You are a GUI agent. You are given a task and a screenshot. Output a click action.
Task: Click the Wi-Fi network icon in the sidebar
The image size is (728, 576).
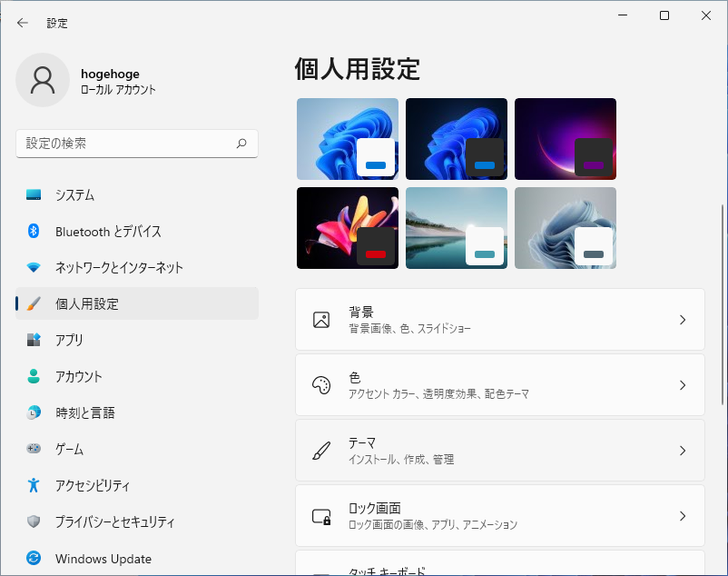tap(34, 267)
